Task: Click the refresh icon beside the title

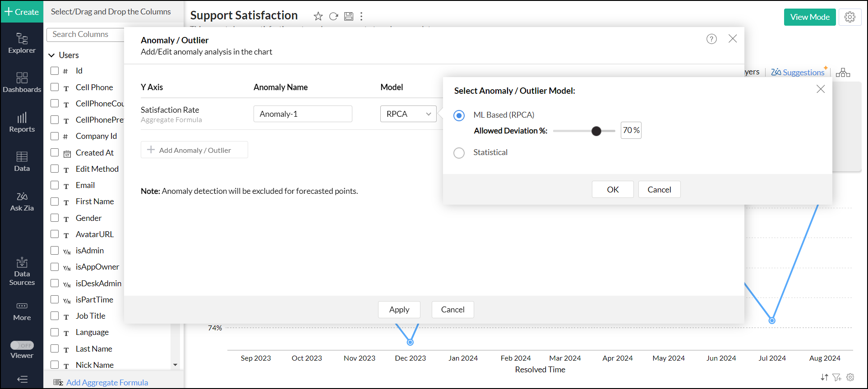Action: point(333,17)
